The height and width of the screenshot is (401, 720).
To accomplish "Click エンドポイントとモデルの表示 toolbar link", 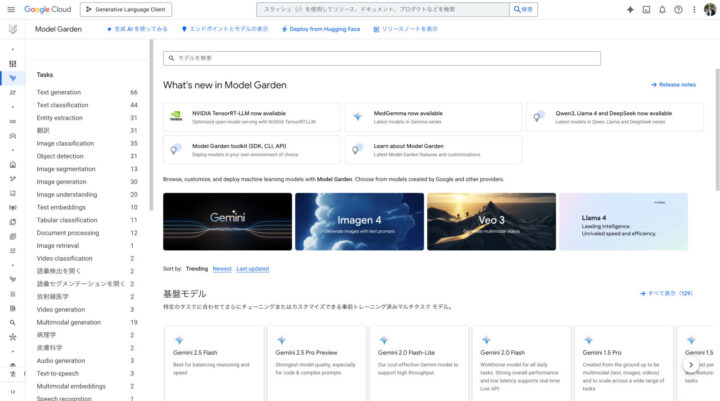I will tap(225, 29).
